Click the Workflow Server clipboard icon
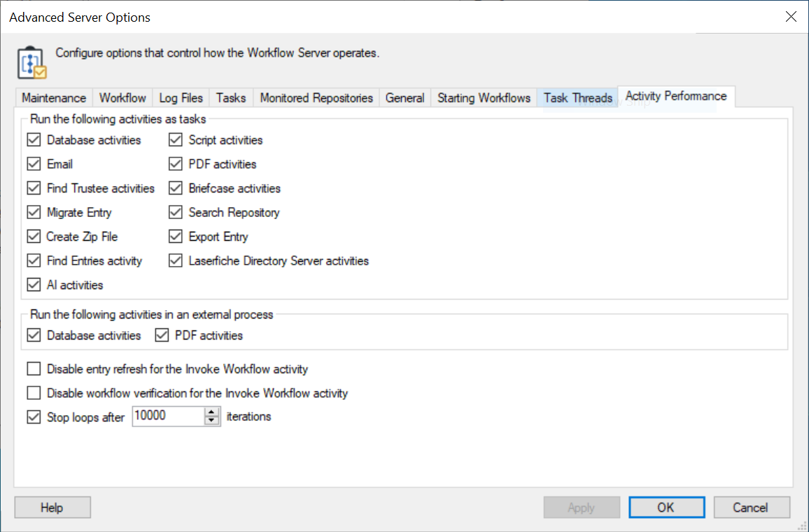 click(31, 63)
